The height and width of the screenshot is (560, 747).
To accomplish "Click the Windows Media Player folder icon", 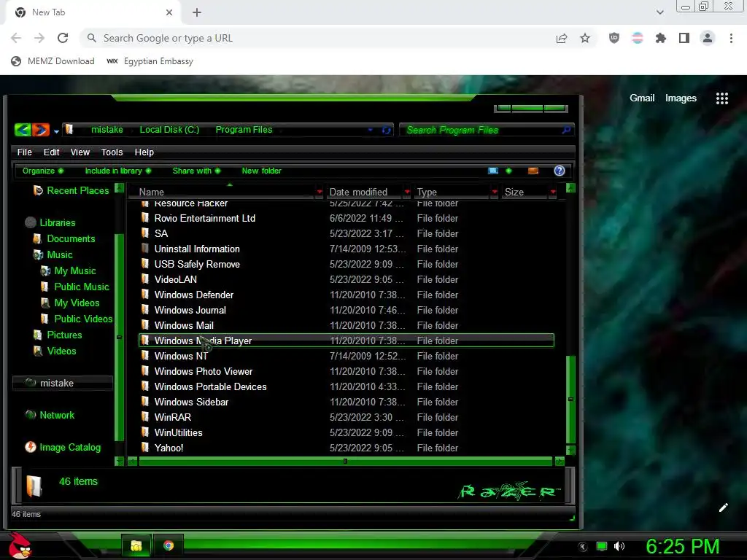I will pyautogui.click(x=145, y=341).
